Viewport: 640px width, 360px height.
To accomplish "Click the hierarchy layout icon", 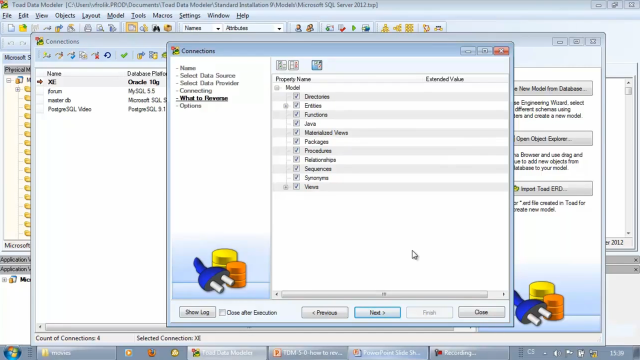I will coord(385,28).
